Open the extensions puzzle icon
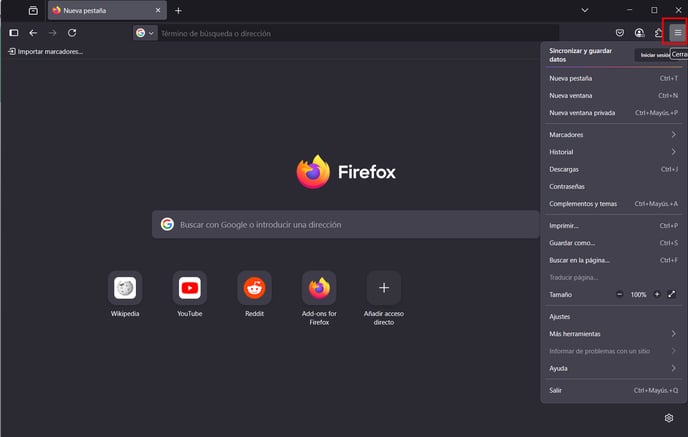 [658, 33]
